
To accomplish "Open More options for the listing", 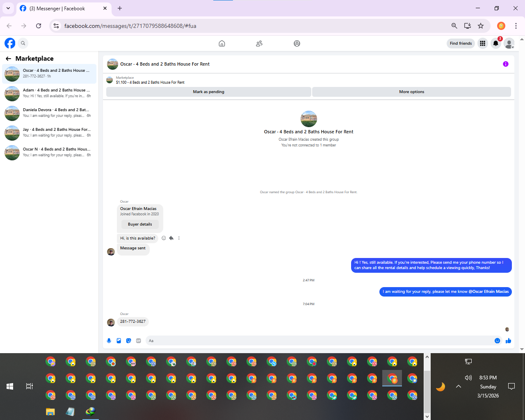I will point(411,92).
